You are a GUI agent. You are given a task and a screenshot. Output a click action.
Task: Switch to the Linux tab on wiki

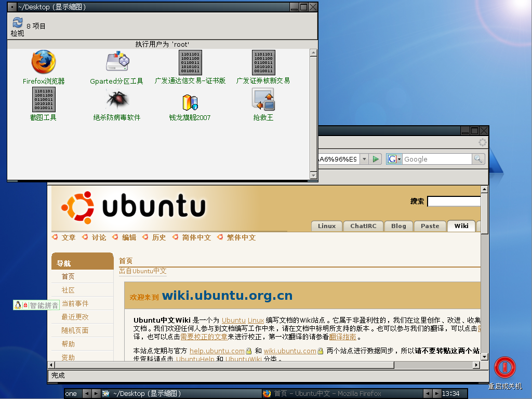tap(327, 226)
